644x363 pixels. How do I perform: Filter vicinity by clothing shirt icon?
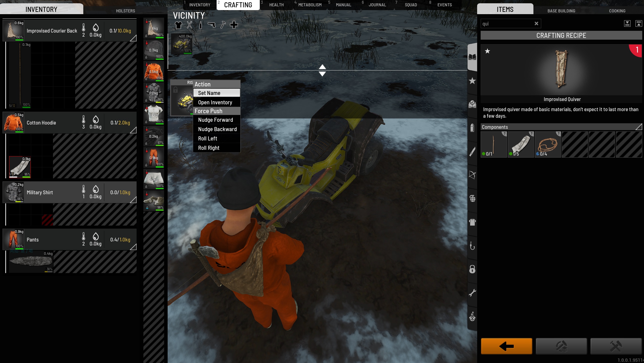(178, 25)
